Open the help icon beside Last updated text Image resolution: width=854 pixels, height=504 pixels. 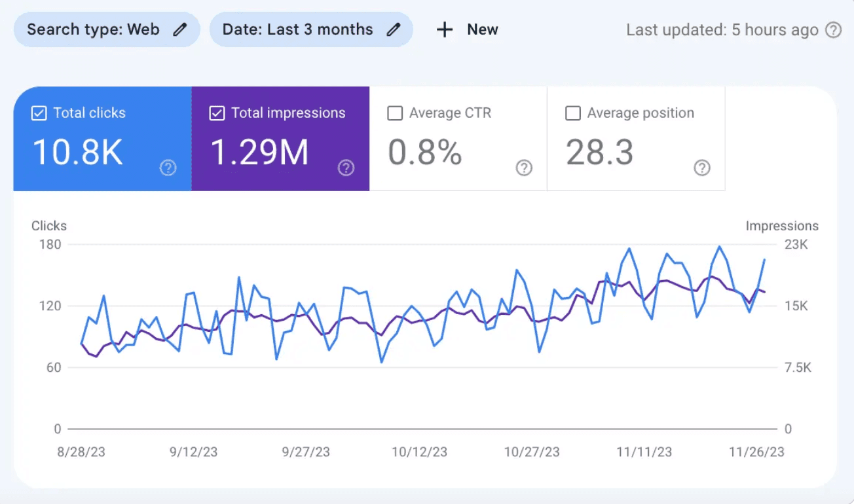[x=834, y=29]
